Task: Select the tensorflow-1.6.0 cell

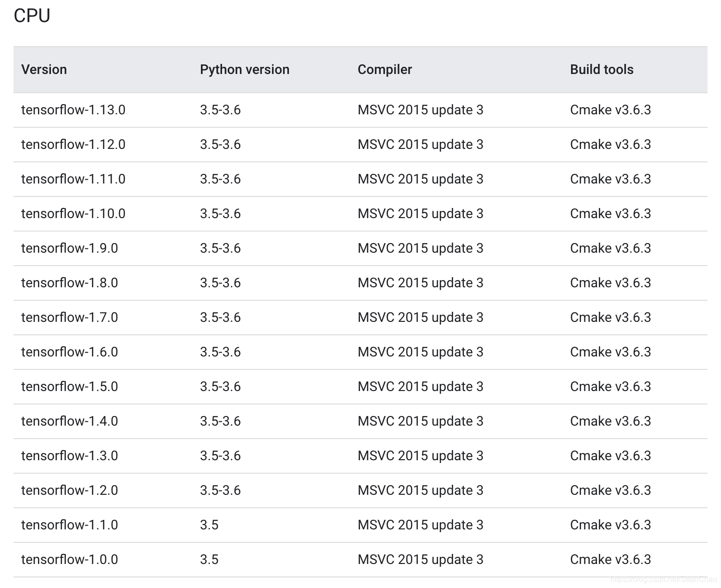Action: click(70, 352)
